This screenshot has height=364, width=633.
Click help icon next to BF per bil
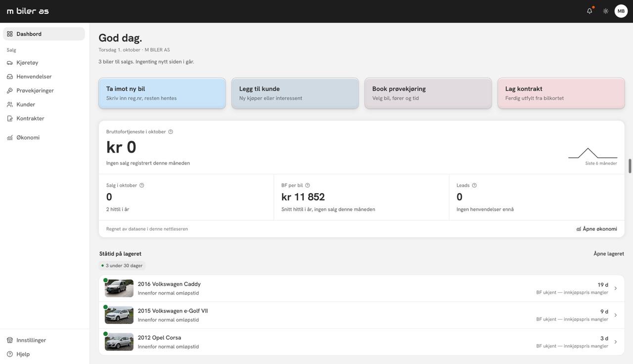[x=308, y=185]
